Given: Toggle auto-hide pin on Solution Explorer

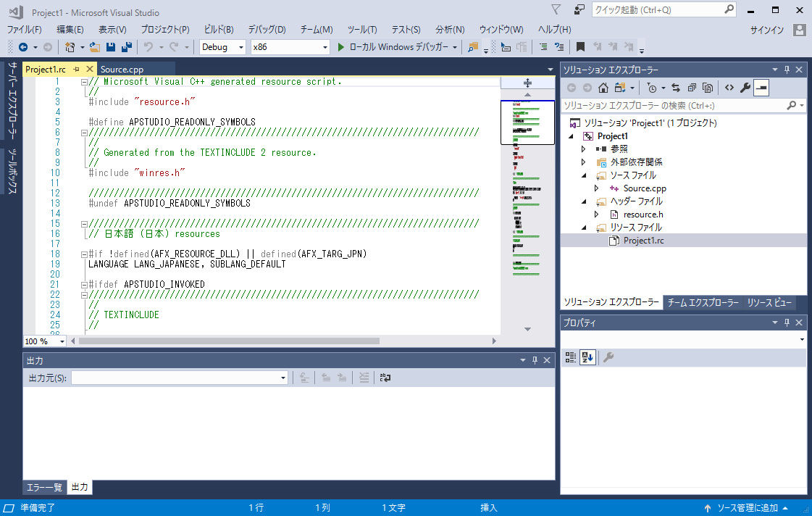Looking at the screenshot, I should point(787,70).
